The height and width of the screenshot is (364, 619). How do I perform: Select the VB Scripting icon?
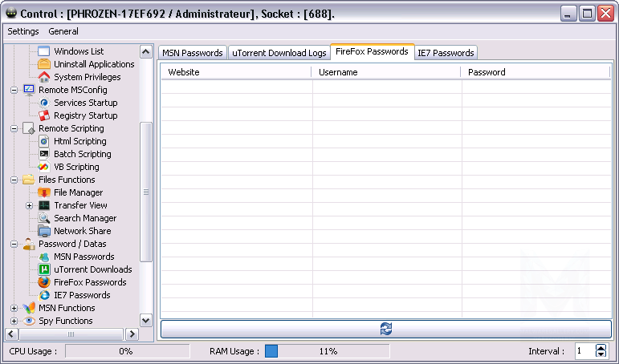[44, 167]
